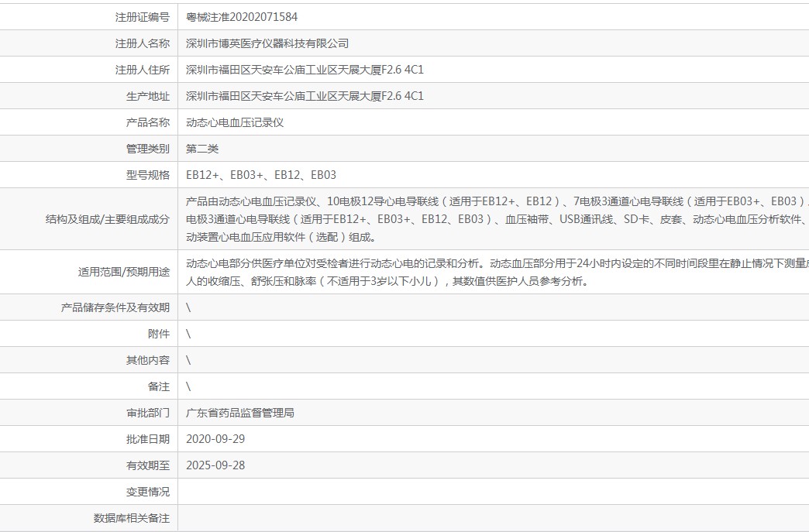Click the 结构及组成/主要组成成分 row label
This screenshot has height=532, width=809.
point(107,219)
